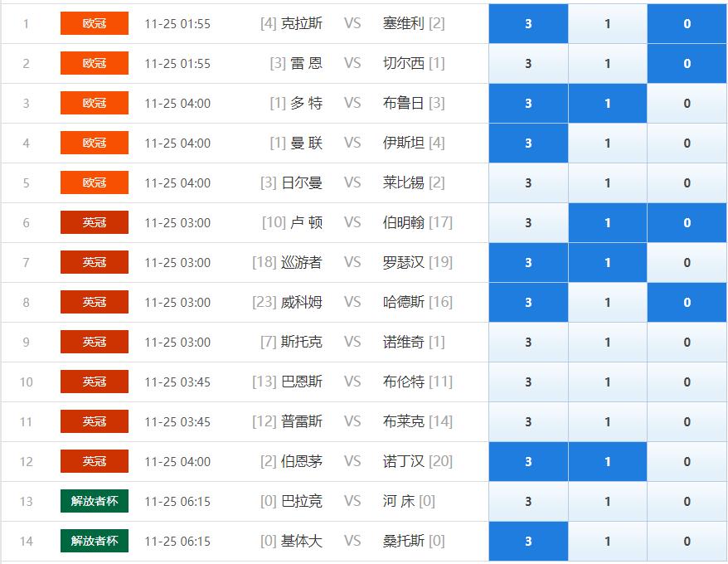Click VS in the 基体大 match row

click(x=352, y=541)
